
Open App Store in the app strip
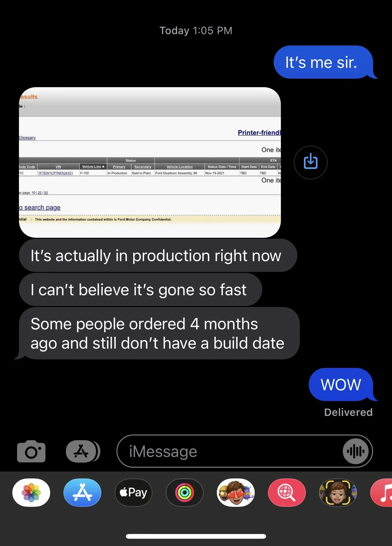(x=82, y=493)
